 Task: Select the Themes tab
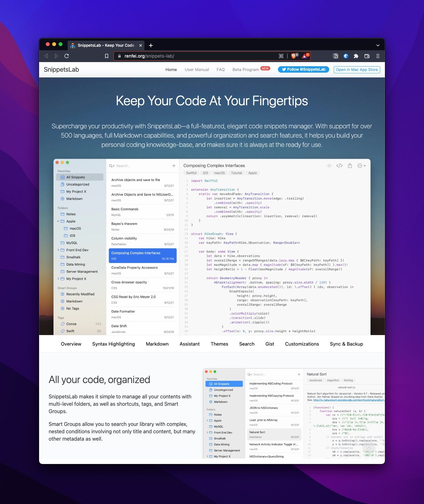pyautogui.click(x=219, y=344)
